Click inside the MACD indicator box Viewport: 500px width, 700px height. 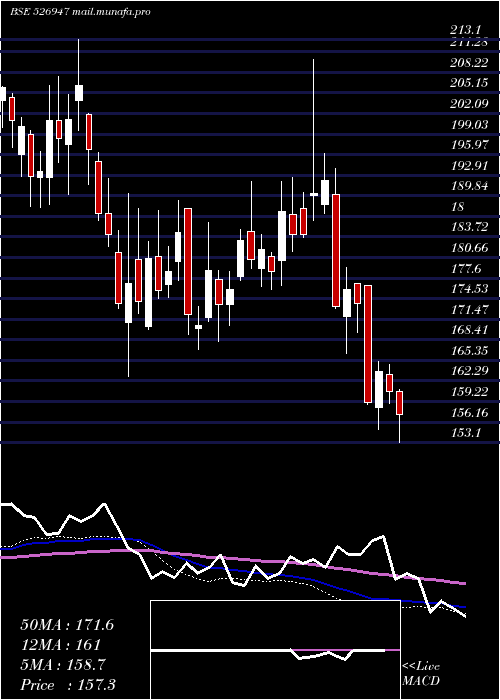pos(275,650)
